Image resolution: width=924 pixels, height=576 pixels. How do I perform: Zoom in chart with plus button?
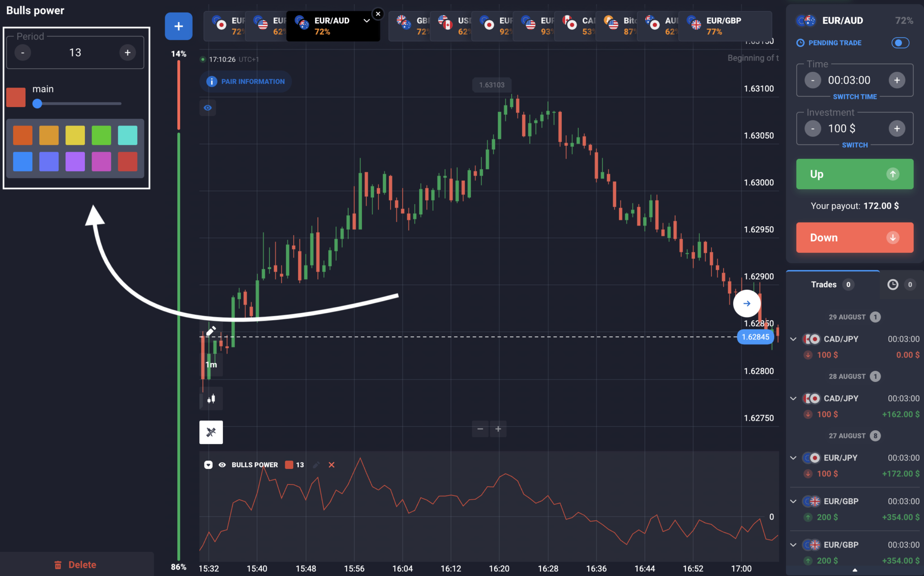[498, 429]
